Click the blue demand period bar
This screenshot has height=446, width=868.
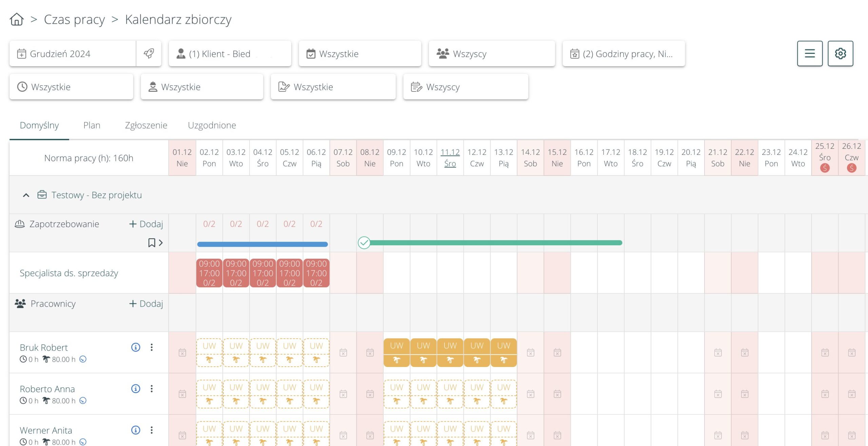[x=262, y=244]
